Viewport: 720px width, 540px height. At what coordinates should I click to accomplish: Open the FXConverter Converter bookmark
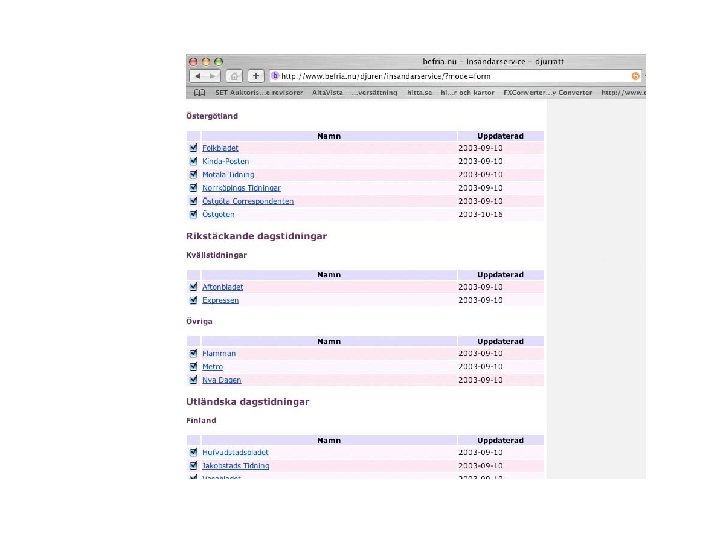click(548, 93)
